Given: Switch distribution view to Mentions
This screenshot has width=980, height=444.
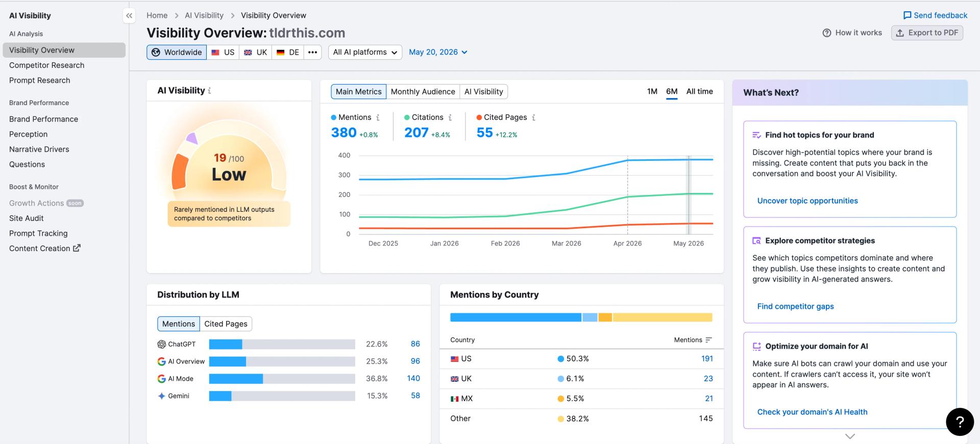Looking at the screenshot, I should (x=179, y=324).
